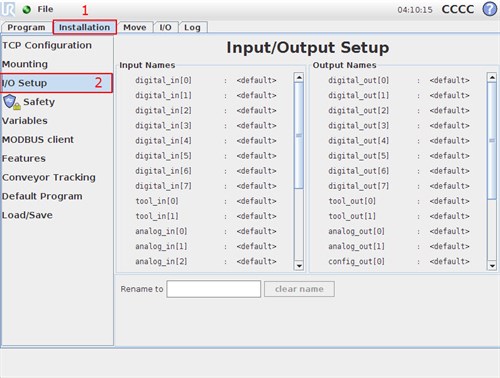Click the Safety shield lock icon
The height and width of the screenshot is (378, 500).
pyautogui.click(x=12, y=102)
